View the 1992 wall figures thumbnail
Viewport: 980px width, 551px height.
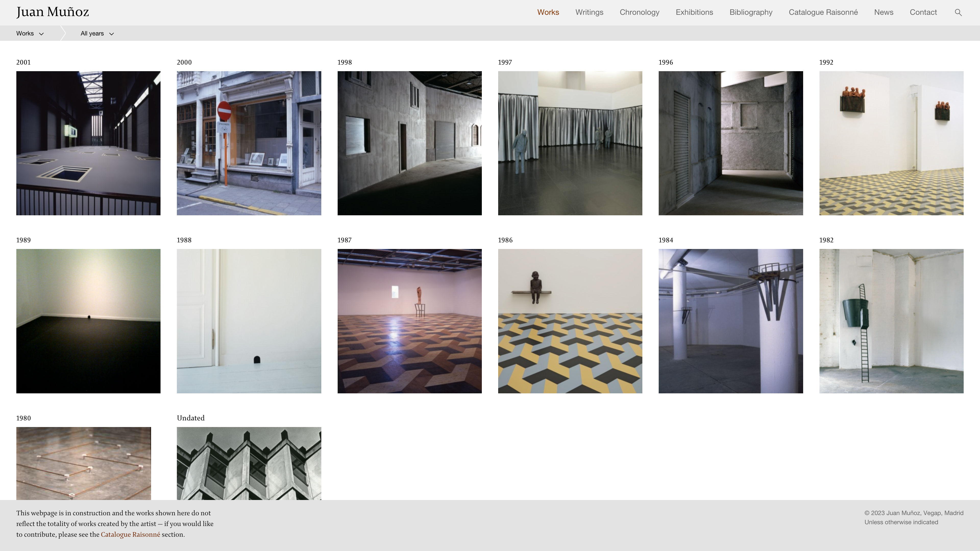click(891, 143)
